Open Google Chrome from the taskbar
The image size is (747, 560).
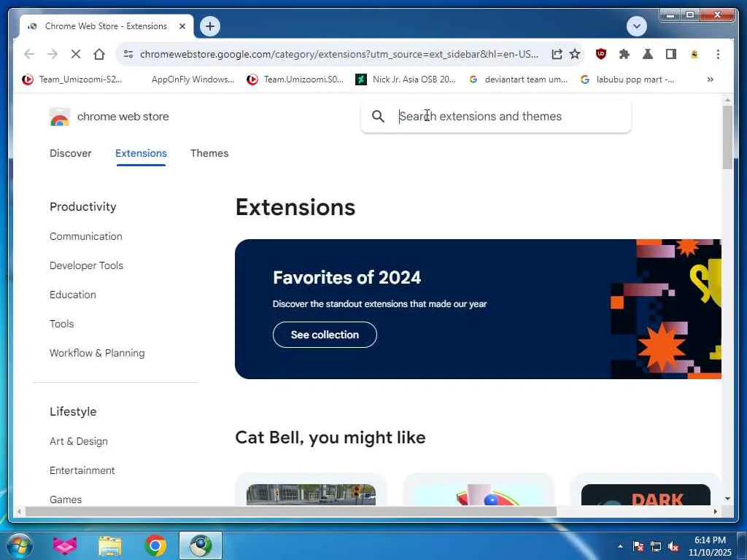155,546
